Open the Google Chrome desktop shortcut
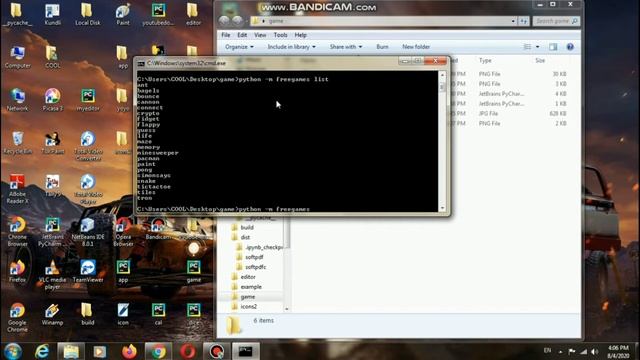This screenshot has width=640, height=360. [x=18, y=318]
